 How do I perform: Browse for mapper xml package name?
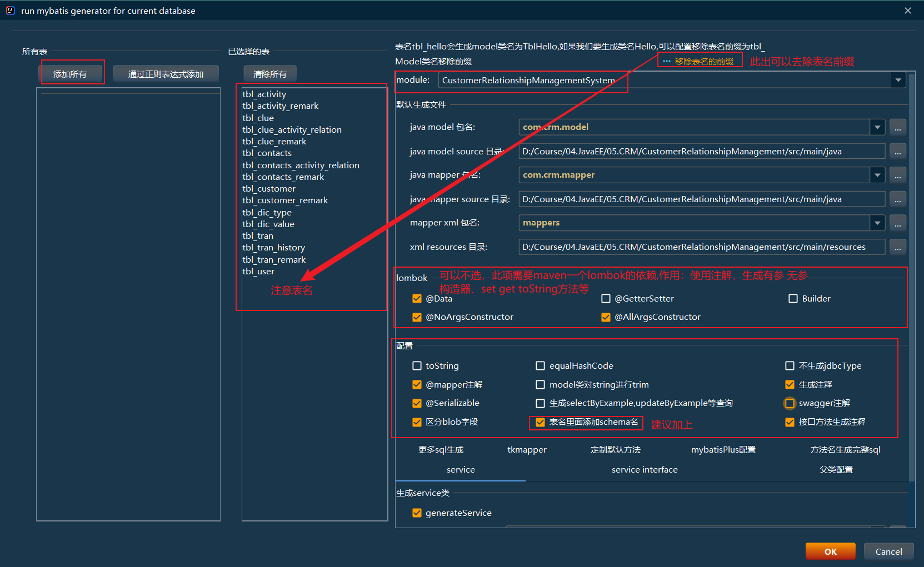(x=897, y=223)
